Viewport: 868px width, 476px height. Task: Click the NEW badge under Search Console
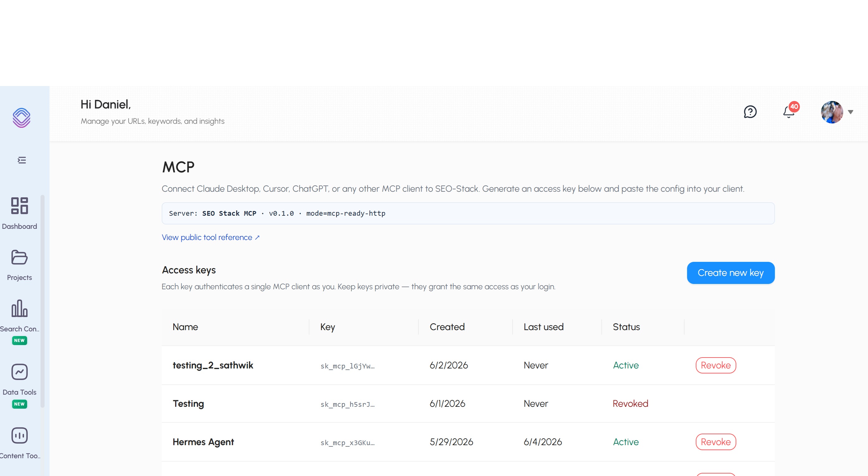[20, 340]
